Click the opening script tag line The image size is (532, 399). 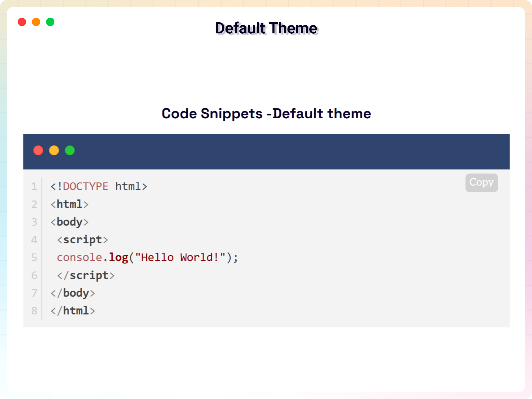point(82,240)
